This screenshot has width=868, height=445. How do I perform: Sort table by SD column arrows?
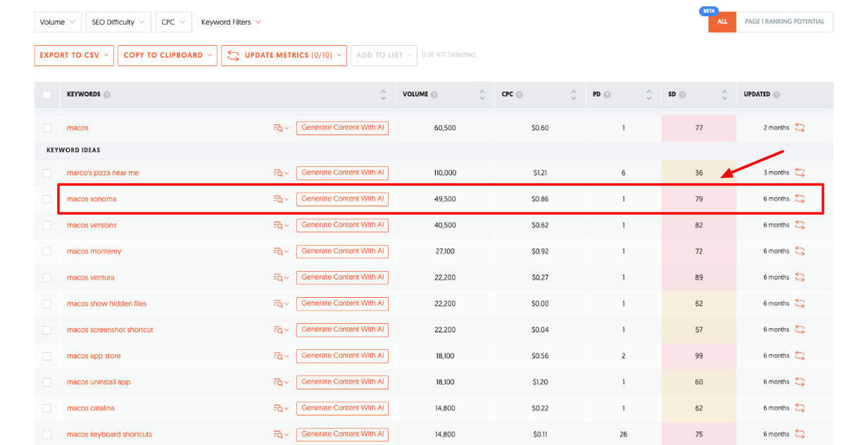[724, 94]
